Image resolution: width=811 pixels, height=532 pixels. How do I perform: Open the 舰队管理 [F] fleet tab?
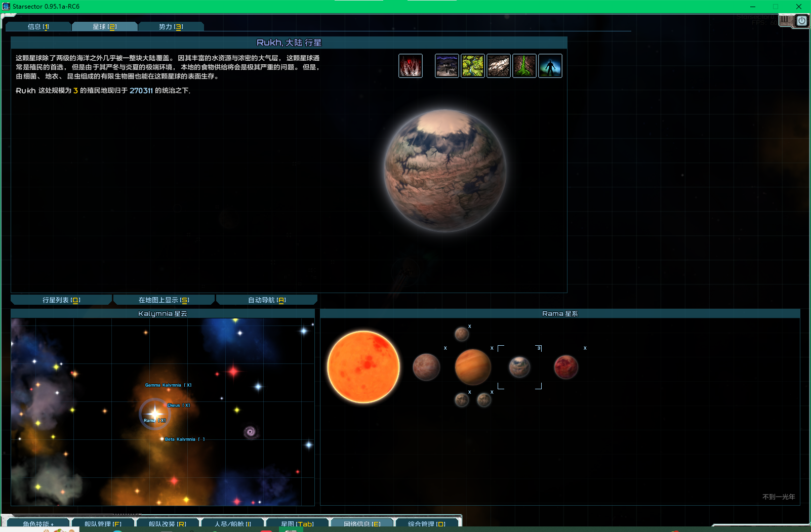[103, 524]
